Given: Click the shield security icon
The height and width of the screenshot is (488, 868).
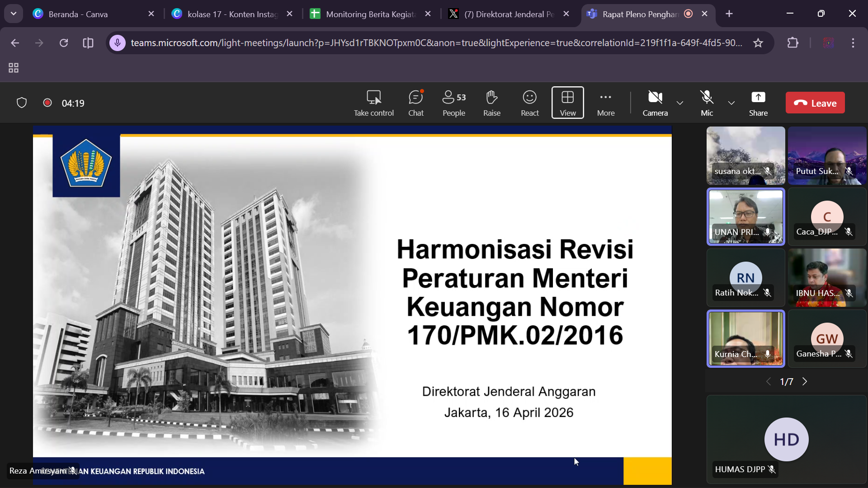Looking at the screenshot, I should [22, 103].
